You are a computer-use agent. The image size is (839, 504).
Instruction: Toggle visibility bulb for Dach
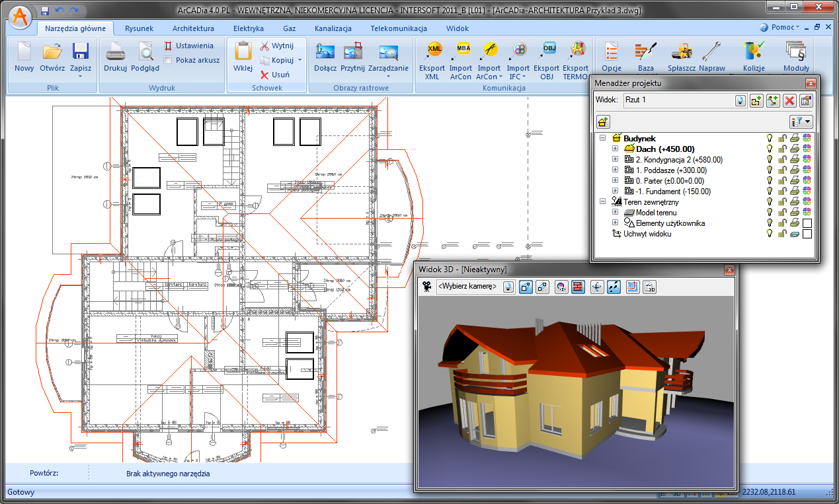pyautogui.click(x=770, y=149)
